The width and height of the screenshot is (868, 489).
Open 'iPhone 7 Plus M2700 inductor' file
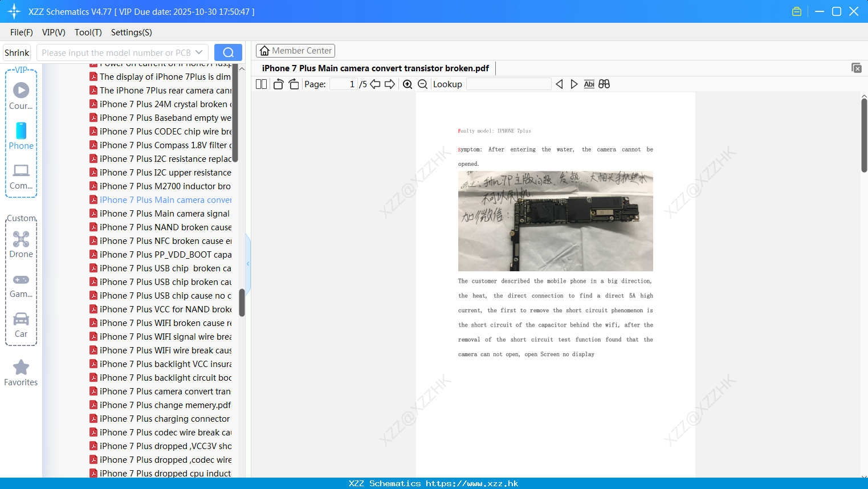(165, 186)
